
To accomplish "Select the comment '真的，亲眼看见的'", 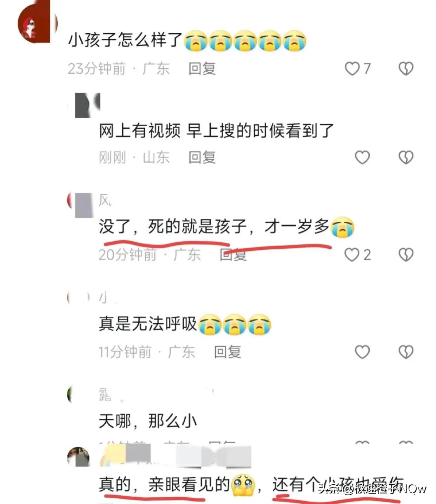I will (x=164, y=484).
